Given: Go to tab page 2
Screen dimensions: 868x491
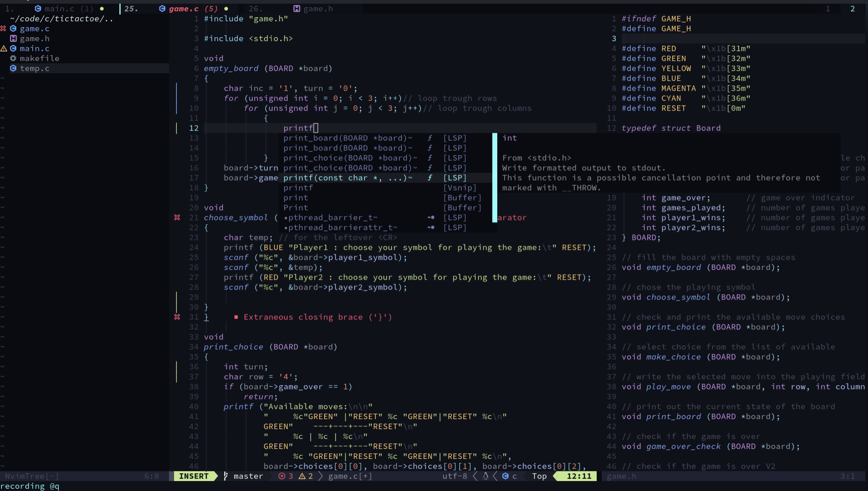Looking at the screenshot, I should click(852, 9).
